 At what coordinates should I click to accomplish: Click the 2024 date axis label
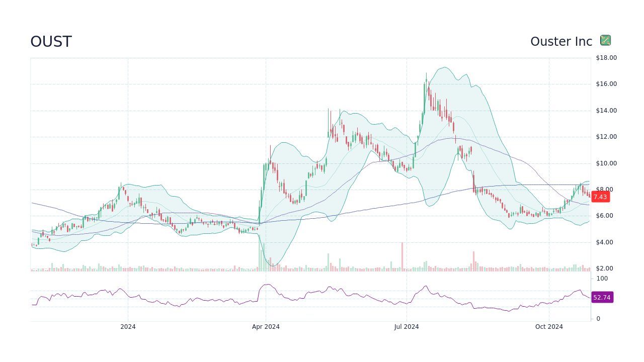pyautogui.click(x=128, y=327)
